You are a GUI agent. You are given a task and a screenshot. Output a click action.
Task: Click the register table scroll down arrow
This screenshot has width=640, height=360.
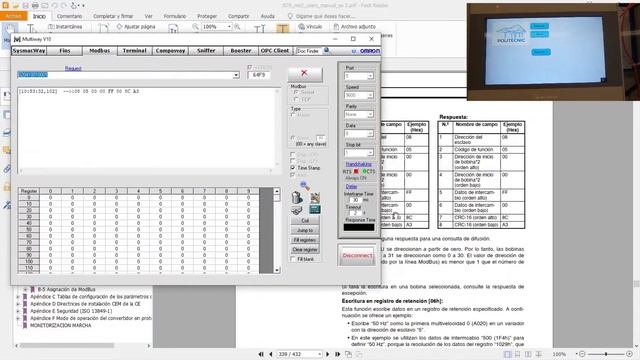pyautogui.click(x=277, y=270)
